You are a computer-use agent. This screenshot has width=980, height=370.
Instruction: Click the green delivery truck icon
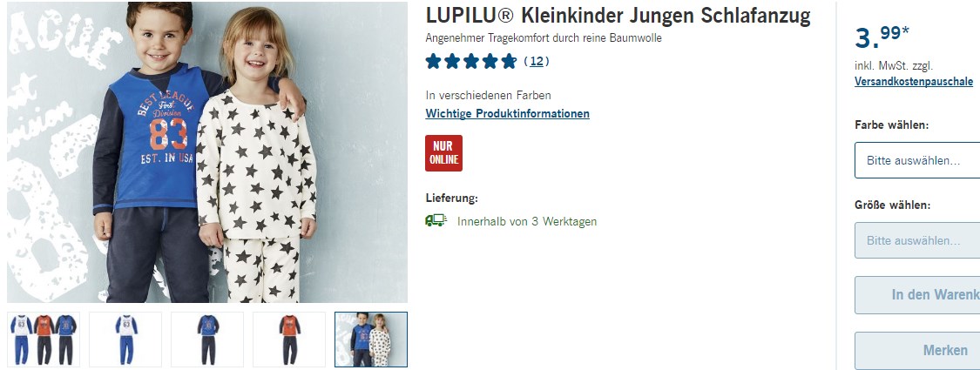tap(436, 220)
